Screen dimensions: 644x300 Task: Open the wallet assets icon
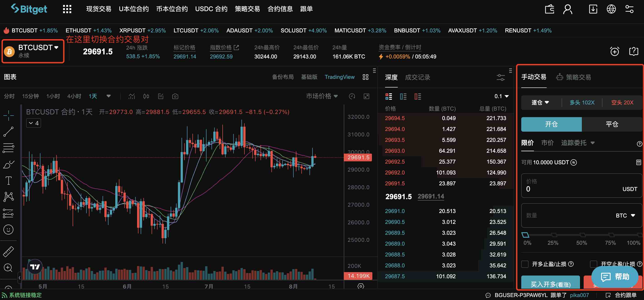[550, 9]
